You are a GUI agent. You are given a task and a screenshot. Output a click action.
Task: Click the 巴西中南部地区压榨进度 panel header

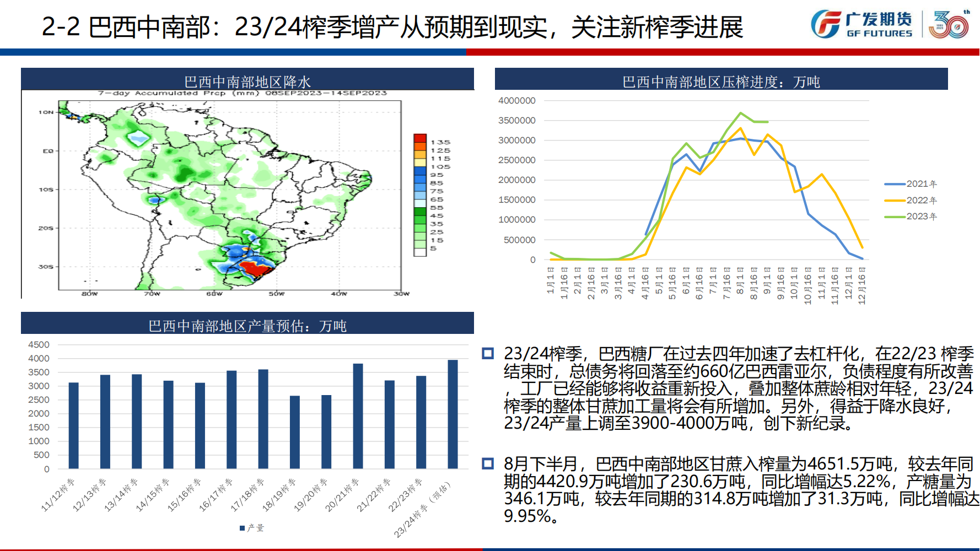(x=721, y=81)
